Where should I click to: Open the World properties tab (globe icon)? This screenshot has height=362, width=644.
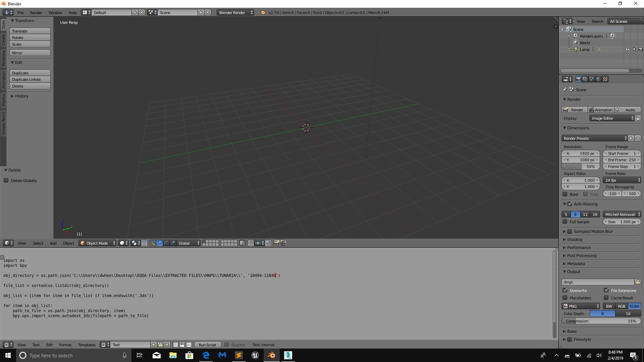click(x=598, y=79)
